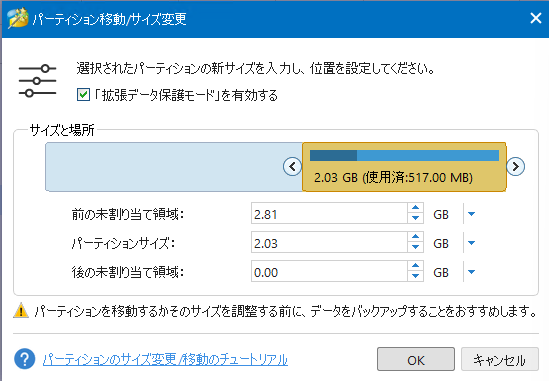Open unit dropdown for 後の未割り当て領域
The height and width of the screenshot is (381, 549).
pos(471,272)
